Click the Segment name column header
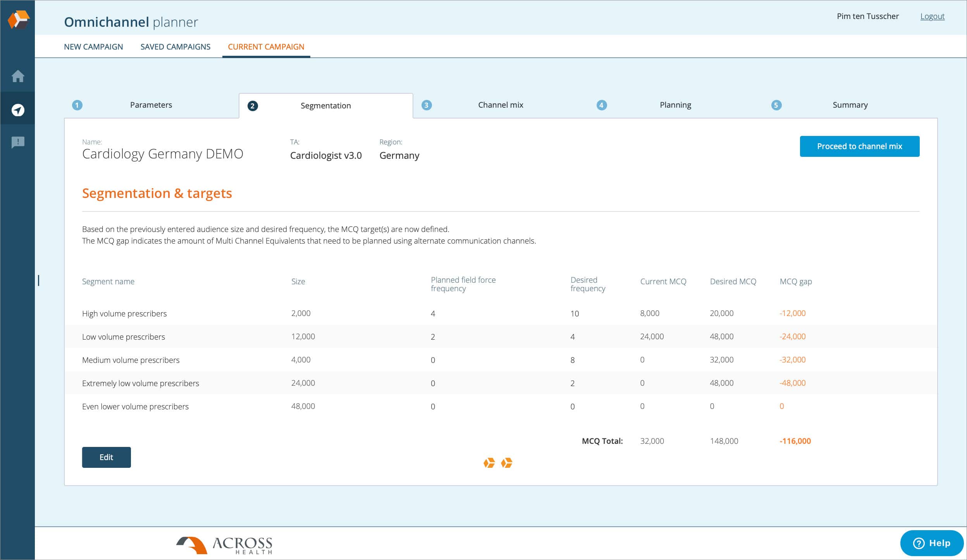The image size is (967, 560). coord(108,282)
